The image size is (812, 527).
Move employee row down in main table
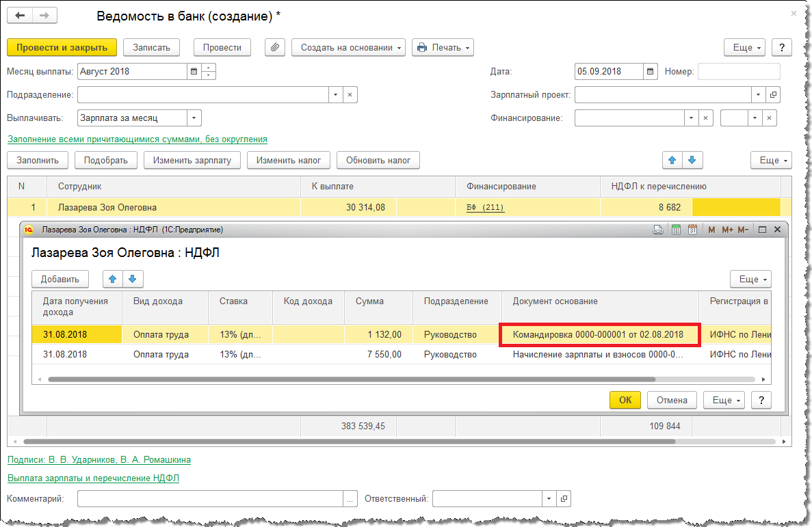pyautogui.click(x=692, y=161)
